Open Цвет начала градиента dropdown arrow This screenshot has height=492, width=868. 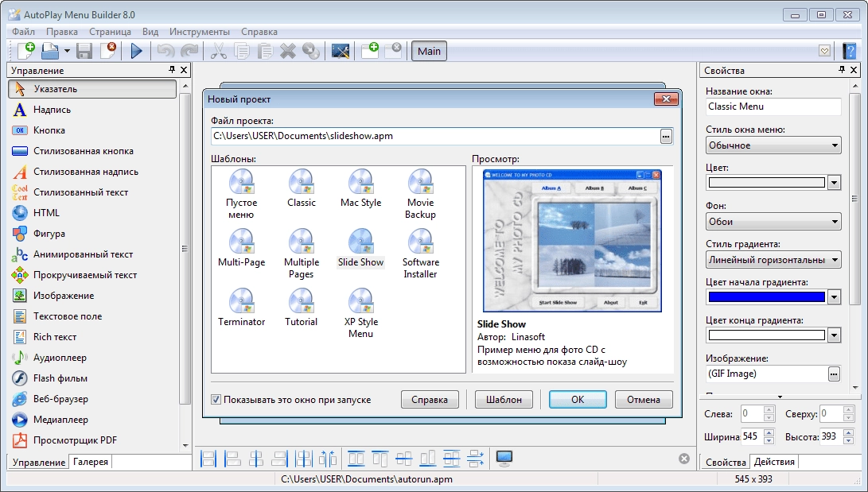(x=835, y=296)
